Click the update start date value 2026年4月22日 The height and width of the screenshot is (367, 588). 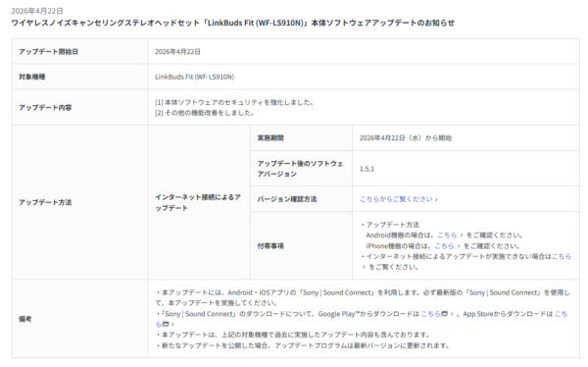click(177, 52)
